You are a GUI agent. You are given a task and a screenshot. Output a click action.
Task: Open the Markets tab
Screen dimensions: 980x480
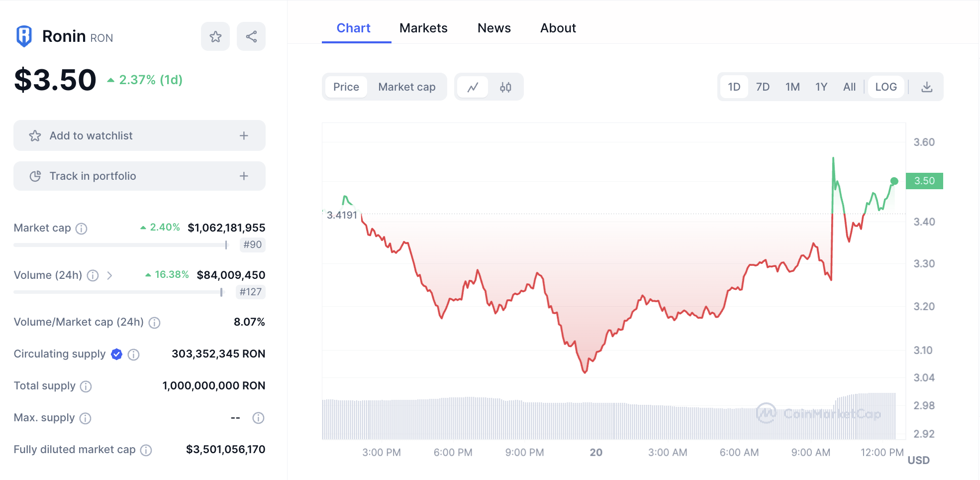pyautogui.click(x=423, y=28)
